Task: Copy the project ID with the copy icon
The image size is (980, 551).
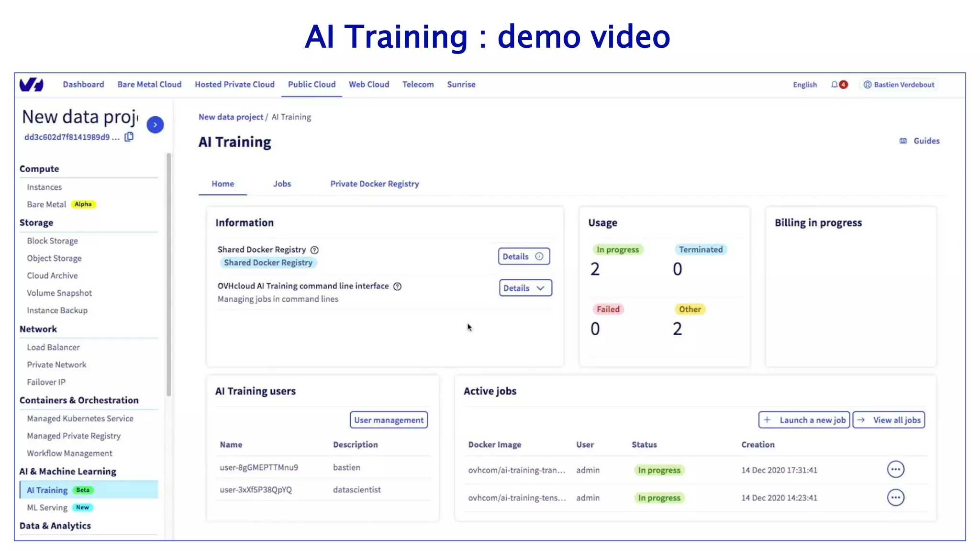Action: (129, 137)
